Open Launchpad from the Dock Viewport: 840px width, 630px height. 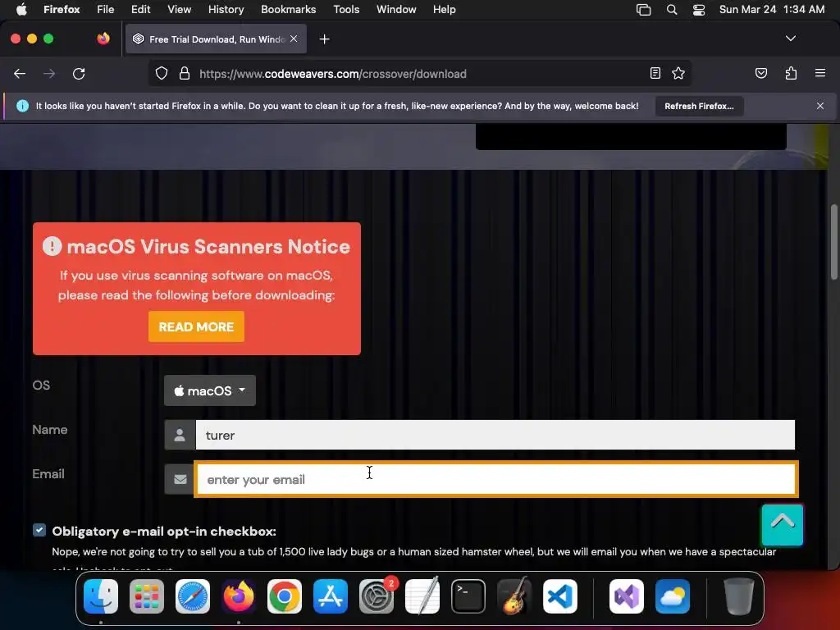147,596
